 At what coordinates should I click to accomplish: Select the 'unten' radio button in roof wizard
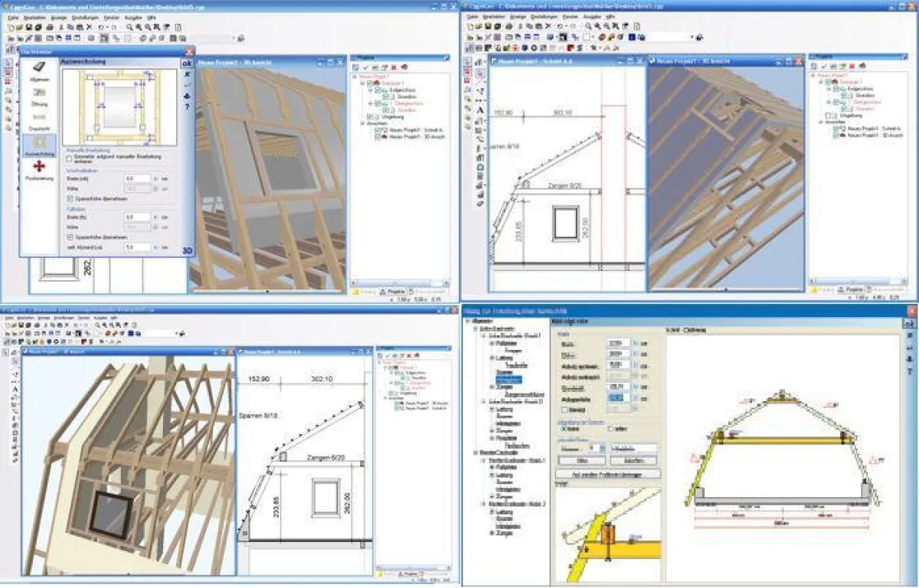click(x=611, y=429)
